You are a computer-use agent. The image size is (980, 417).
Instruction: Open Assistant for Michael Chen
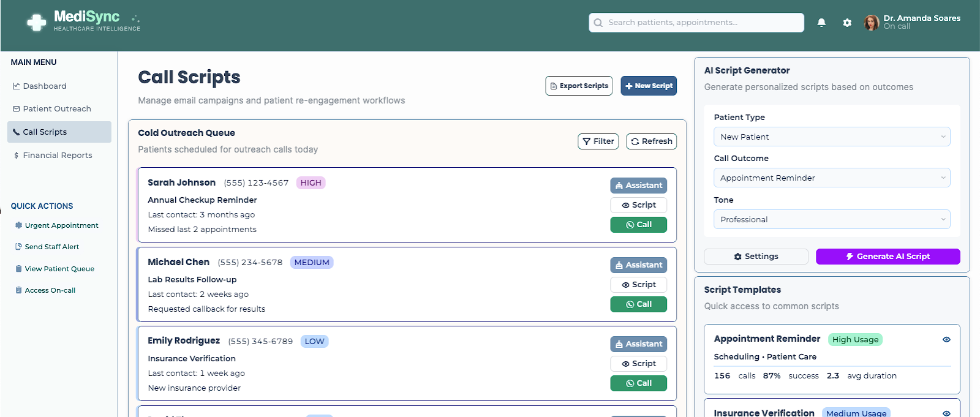pos(639,265)
